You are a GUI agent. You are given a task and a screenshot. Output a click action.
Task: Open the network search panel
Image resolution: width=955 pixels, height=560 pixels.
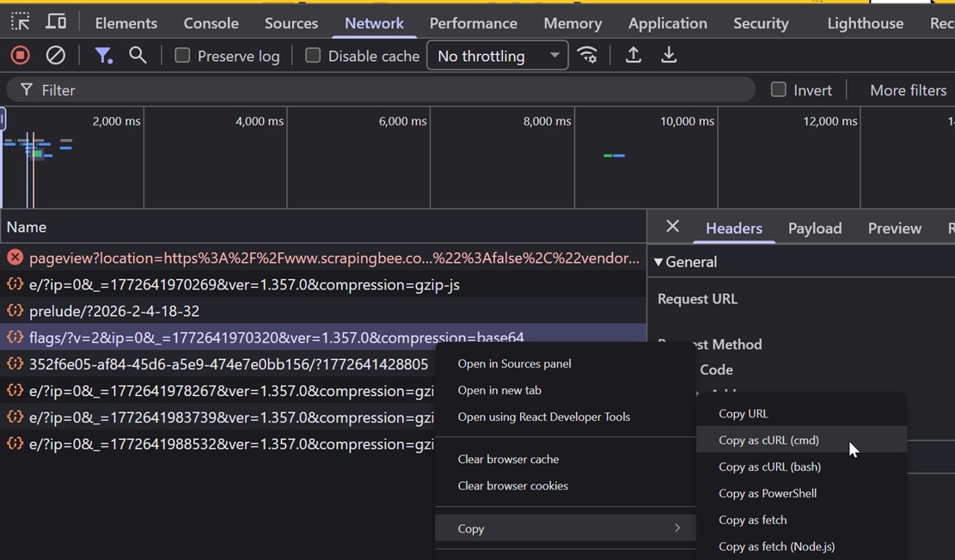tap(138, 55)
